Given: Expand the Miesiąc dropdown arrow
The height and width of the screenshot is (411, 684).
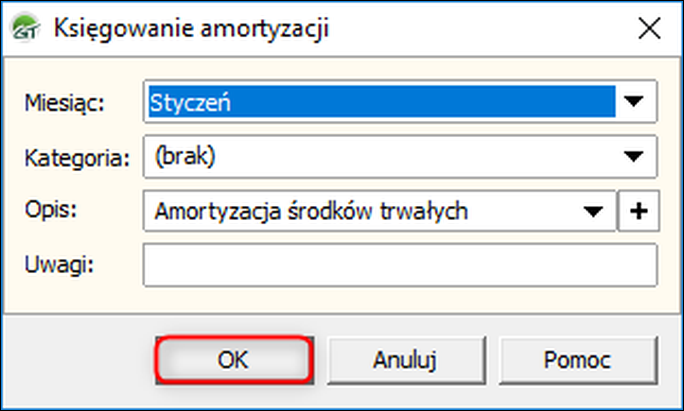Looking at the screenshot, I should [x=634, y=101].
